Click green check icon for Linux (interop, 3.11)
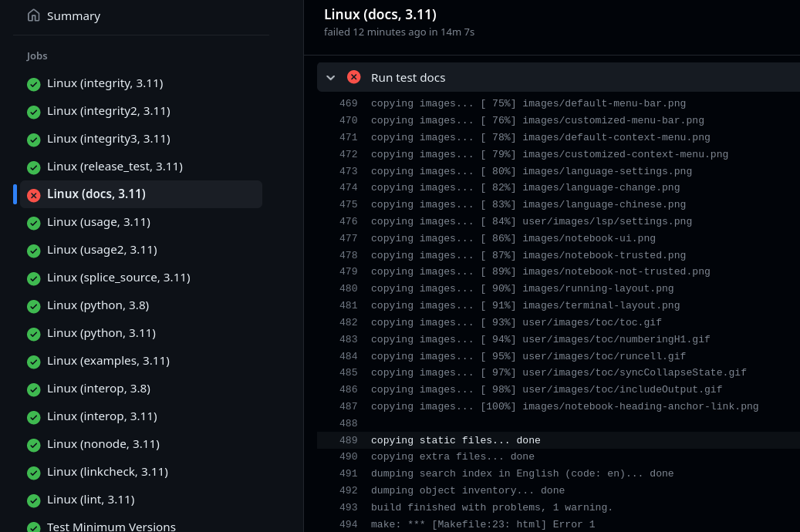 tap(34, 417)
